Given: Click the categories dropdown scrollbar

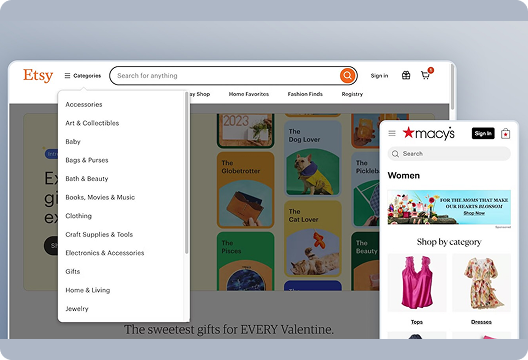Looking at the screenshot, I should 187,173.
